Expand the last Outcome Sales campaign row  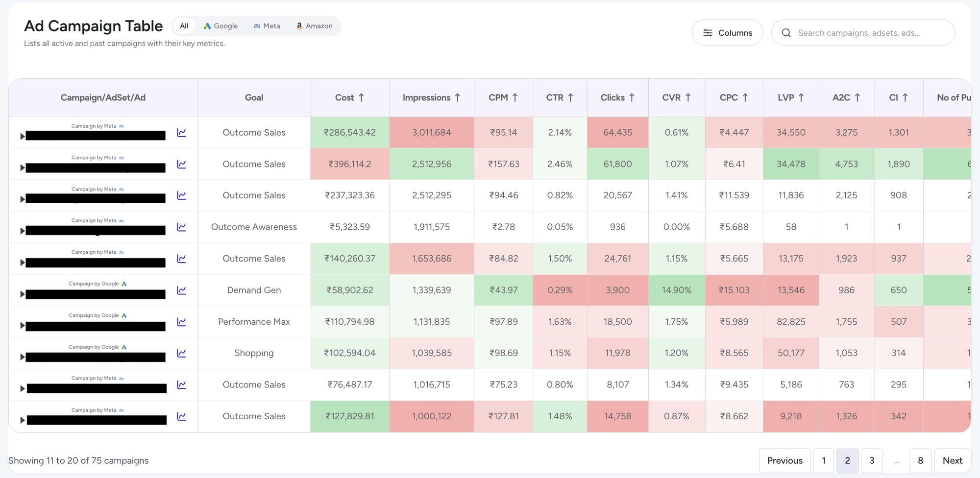click(22, 420)
